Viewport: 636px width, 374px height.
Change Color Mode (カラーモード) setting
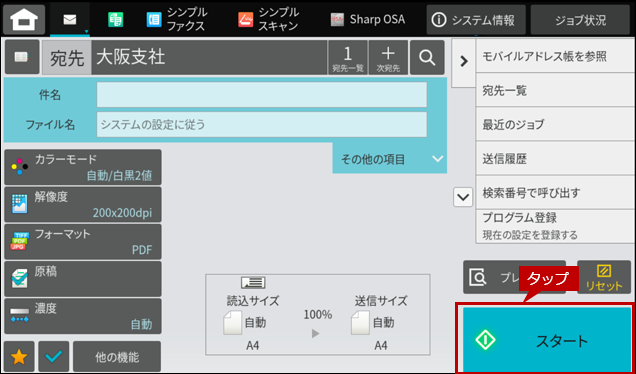click(83, 167)
